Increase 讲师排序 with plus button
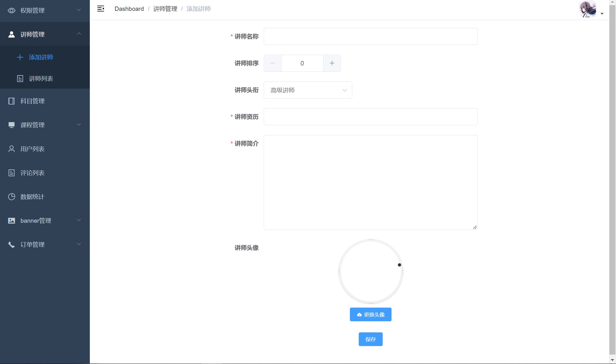The height and width of the screenshot is (364, 616). [332, 63]
